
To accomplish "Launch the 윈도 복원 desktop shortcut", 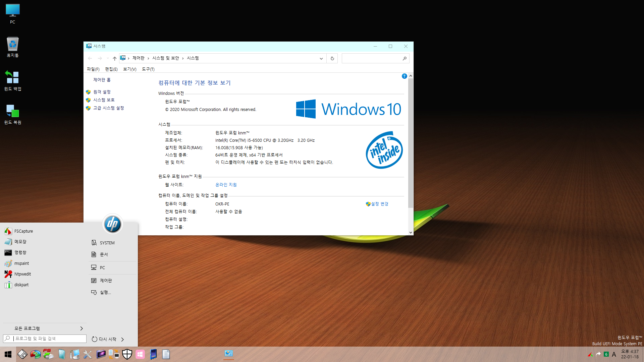I will coord(12,114).
